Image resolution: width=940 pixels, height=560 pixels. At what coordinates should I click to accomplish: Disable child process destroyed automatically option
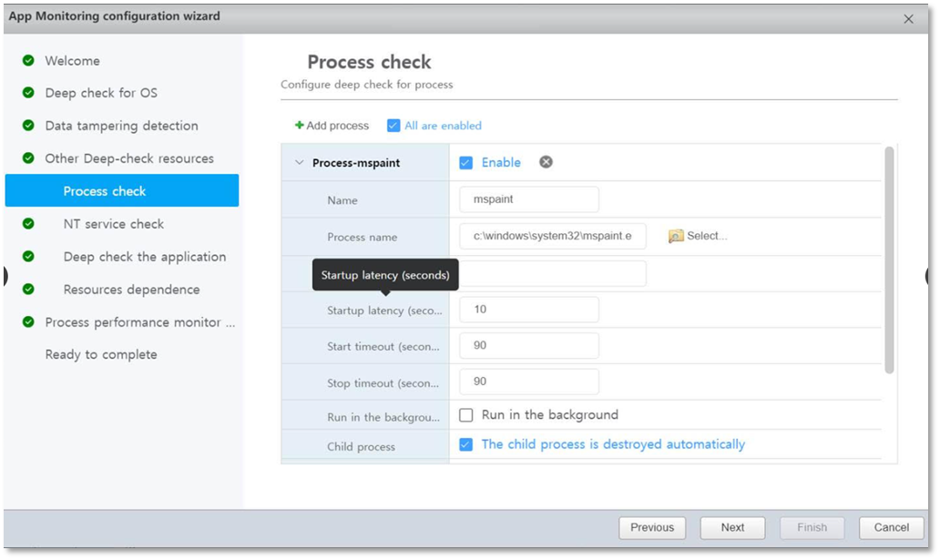[x=466, y=444]
